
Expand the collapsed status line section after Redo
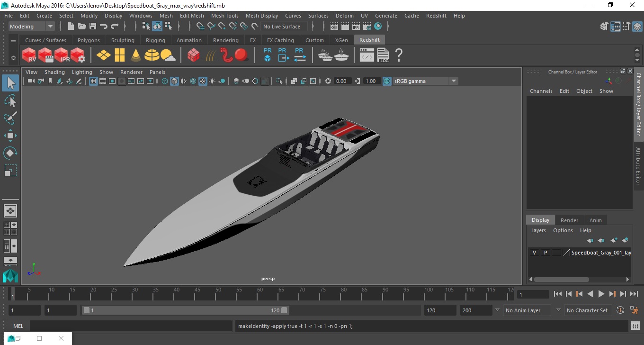coord(124,27)
